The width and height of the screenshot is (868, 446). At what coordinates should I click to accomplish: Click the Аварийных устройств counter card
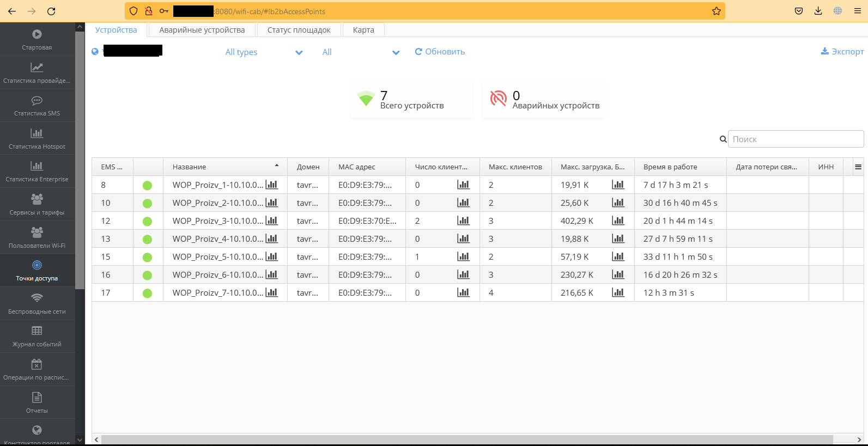coord(544,99)
